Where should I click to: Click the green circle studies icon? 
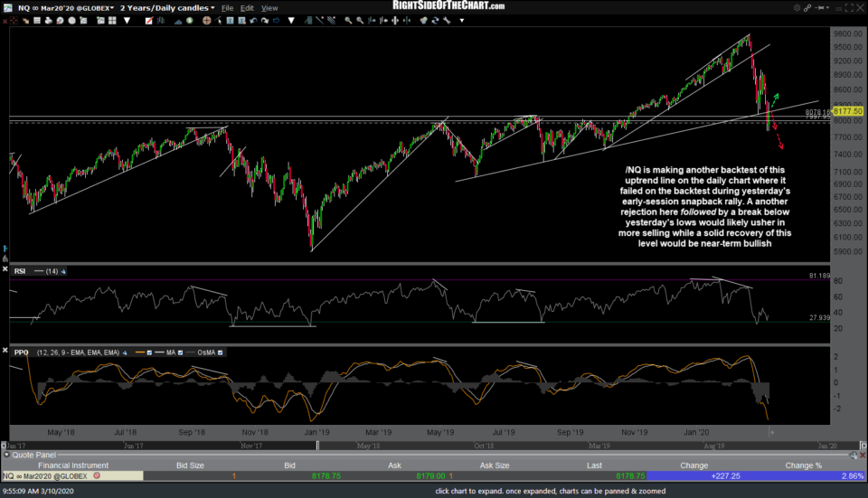189,21
